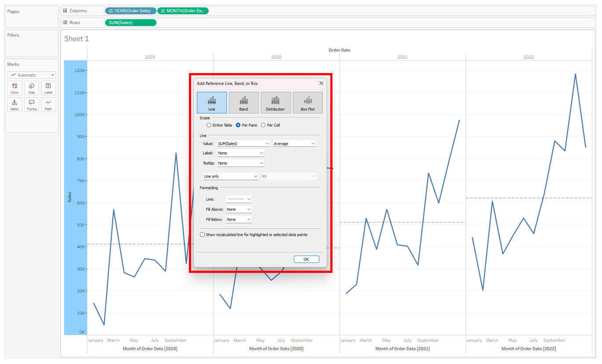602x364 pixels.
Task: Open the Fill Above dropdown
Action: pyautogui.click(x=239, y=210)
